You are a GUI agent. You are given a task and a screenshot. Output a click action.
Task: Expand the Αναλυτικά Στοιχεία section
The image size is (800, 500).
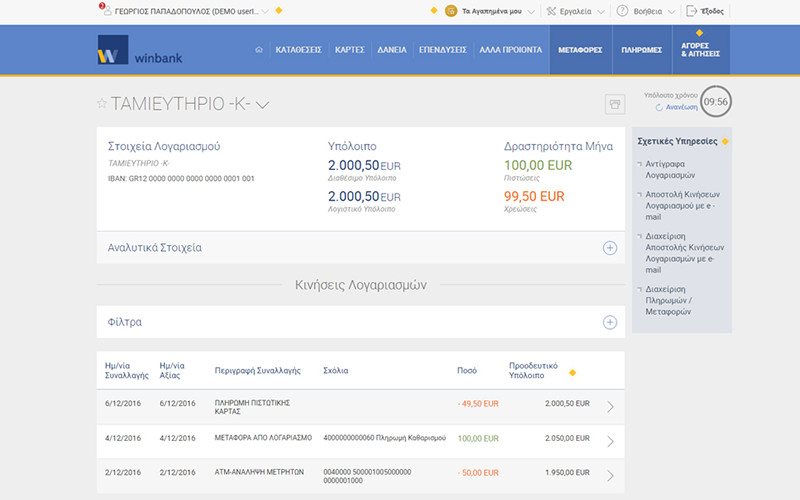pyautogui.click(x=609, y=248)
